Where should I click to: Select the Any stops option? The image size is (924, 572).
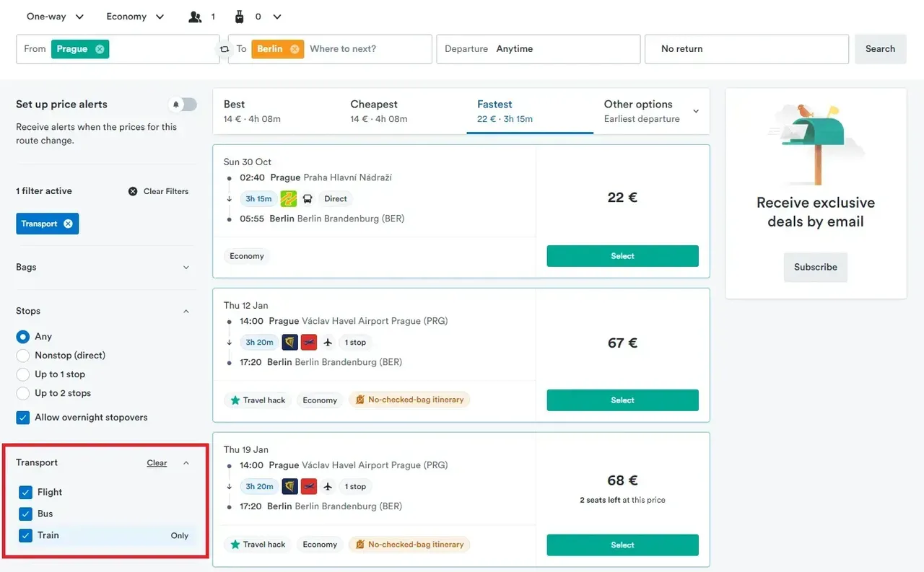coord(23,337)
